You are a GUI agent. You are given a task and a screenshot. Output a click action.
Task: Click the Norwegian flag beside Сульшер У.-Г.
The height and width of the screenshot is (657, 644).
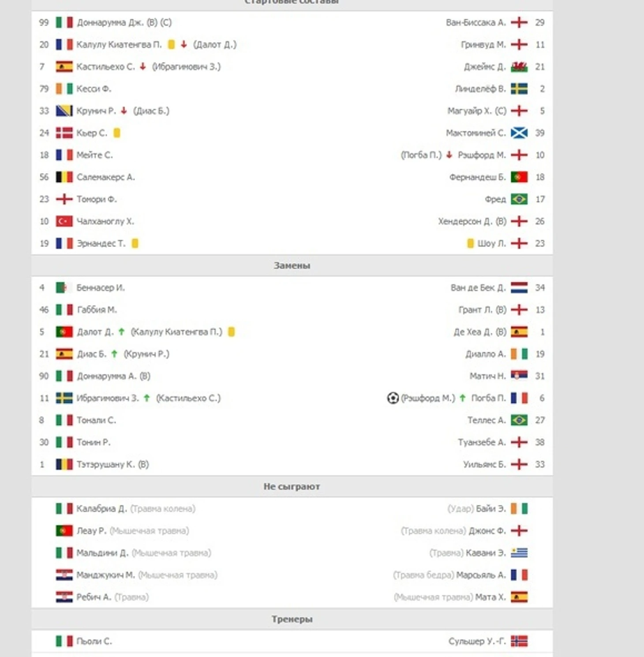click(x=519, y=642)
